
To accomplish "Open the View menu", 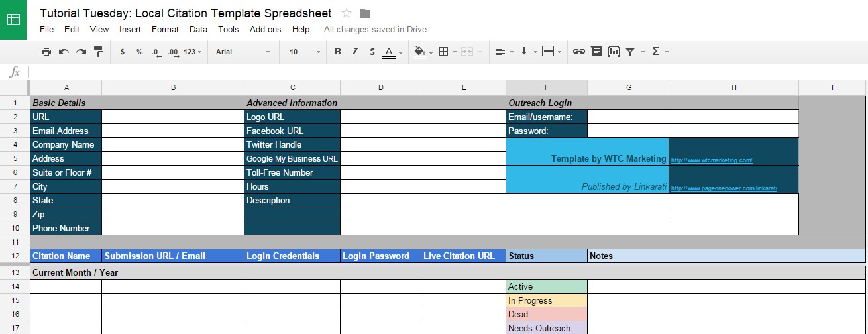I will pos(99,29).
